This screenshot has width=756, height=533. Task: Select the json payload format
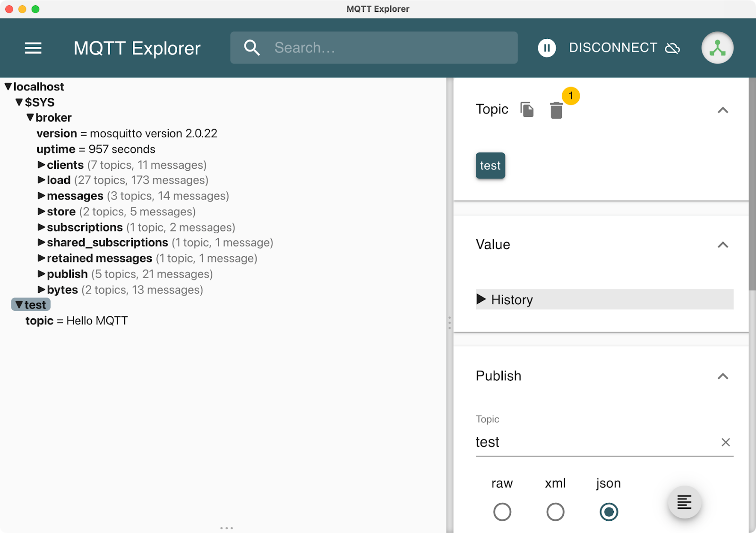coord(609,512)
